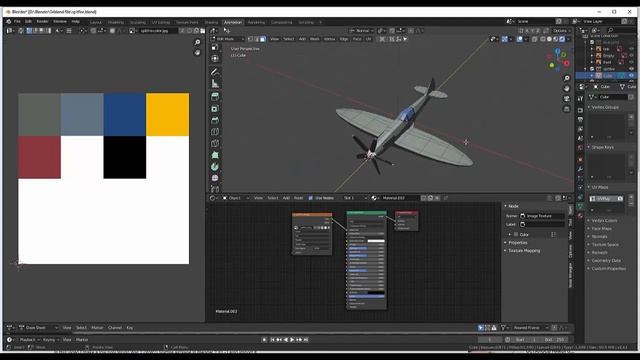This screenshot has height=360, width=640.
Task: Play the animation forward
Action: pyautogui.click(x=292, y=340)
